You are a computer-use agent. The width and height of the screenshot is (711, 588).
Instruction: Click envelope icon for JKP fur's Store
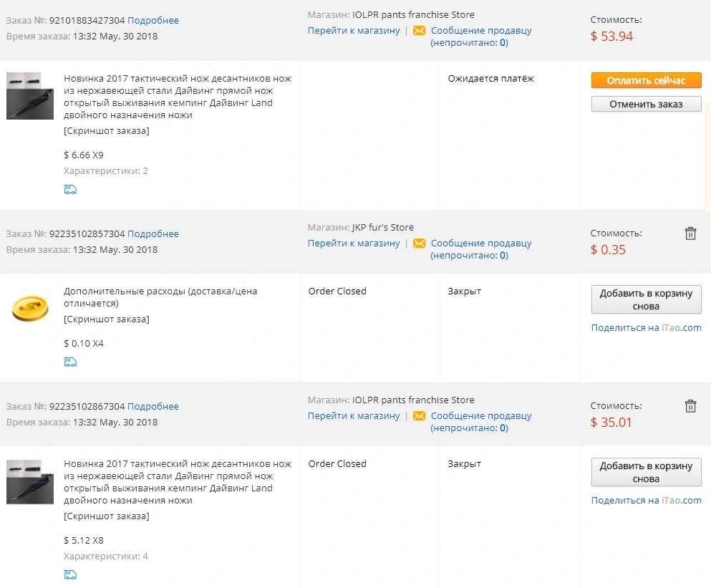point(420,244)
